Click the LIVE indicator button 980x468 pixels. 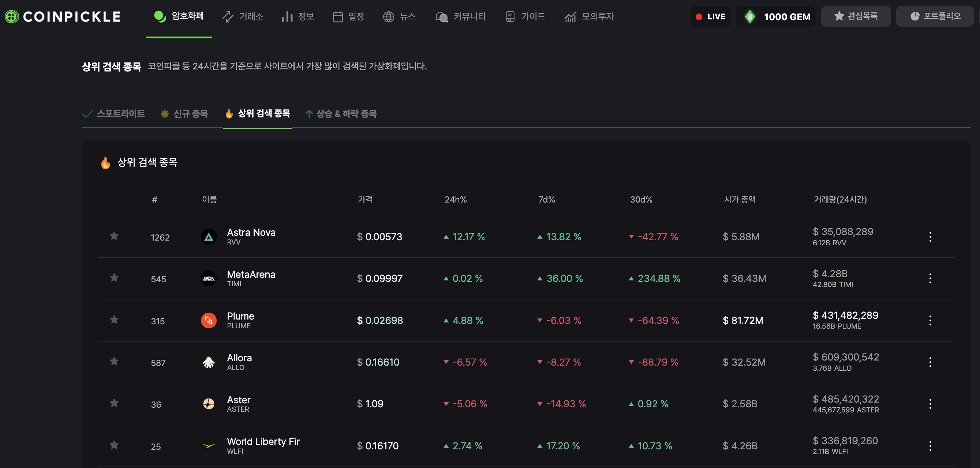tap(710, 16)
